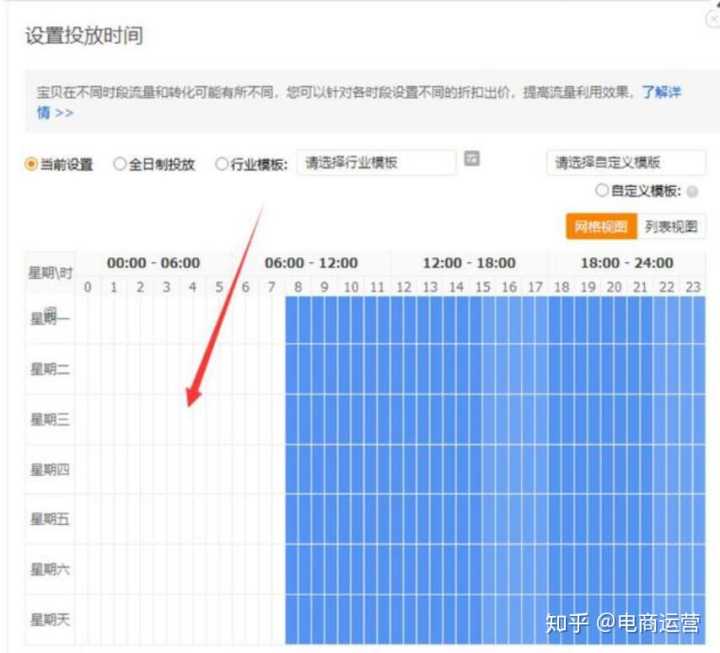This screenshot has width=720, height=653.
Task: Select the 星期天 row label
Action: 50,620
